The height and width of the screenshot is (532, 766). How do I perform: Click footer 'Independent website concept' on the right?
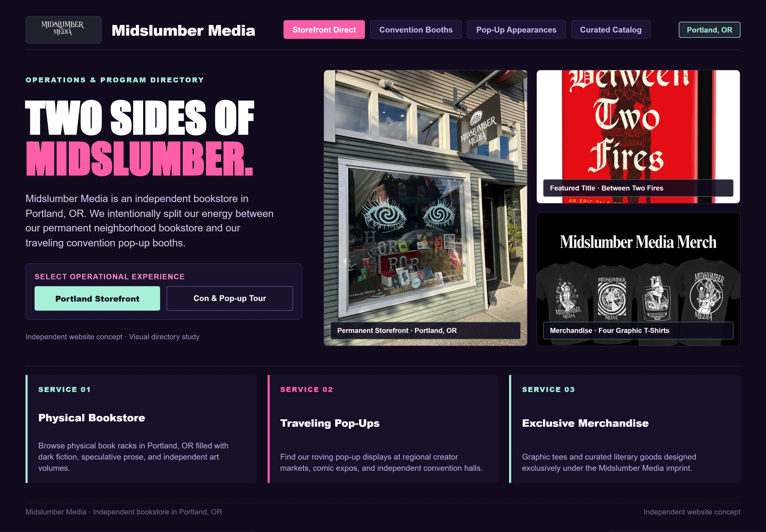pyautogui.click(x=692, y=512)
